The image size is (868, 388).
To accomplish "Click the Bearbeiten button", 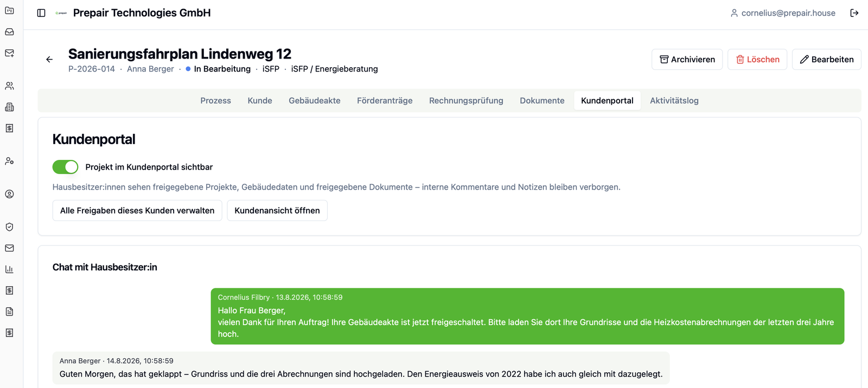I will click(827, 60).
